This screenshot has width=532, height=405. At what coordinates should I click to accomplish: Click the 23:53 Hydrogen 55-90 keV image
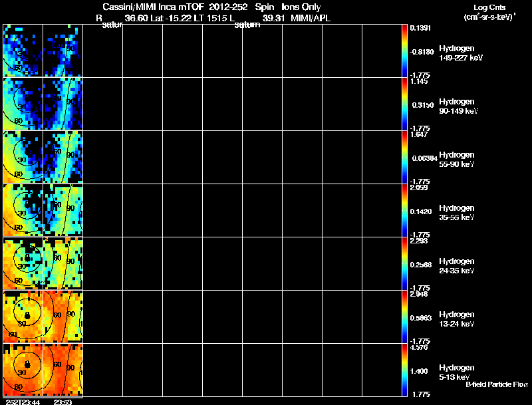(63, 157)
